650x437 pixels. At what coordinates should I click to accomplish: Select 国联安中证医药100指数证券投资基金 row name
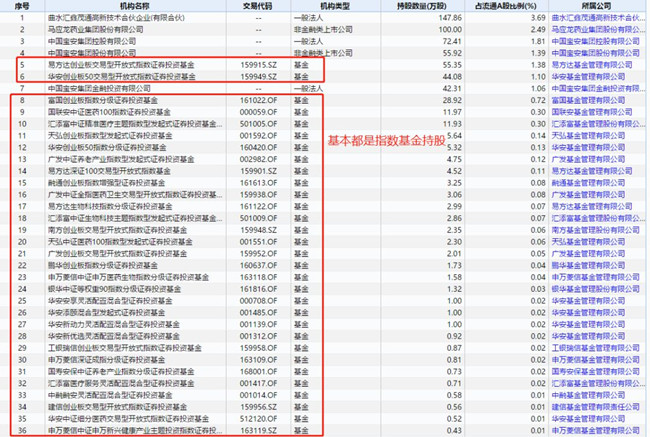pos(109,112)
